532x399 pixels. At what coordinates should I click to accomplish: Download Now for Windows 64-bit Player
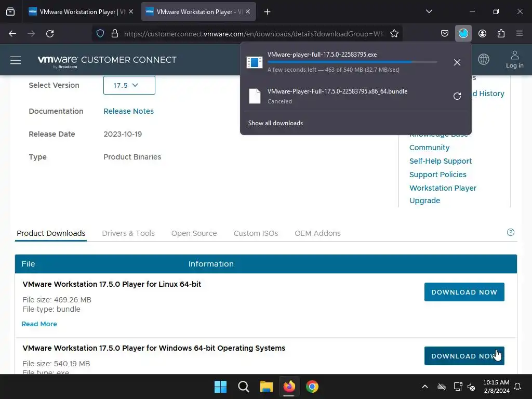[x=464, y=356]
